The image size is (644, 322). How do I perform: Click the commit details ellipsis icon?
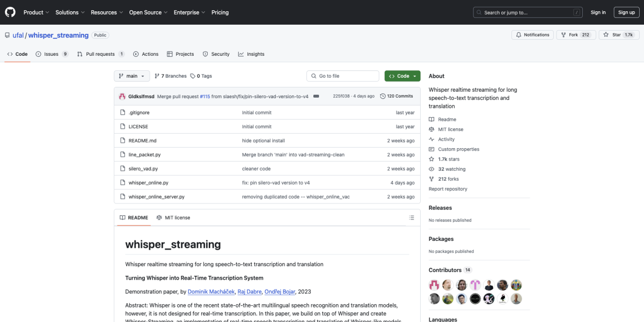tap(316, 96)
